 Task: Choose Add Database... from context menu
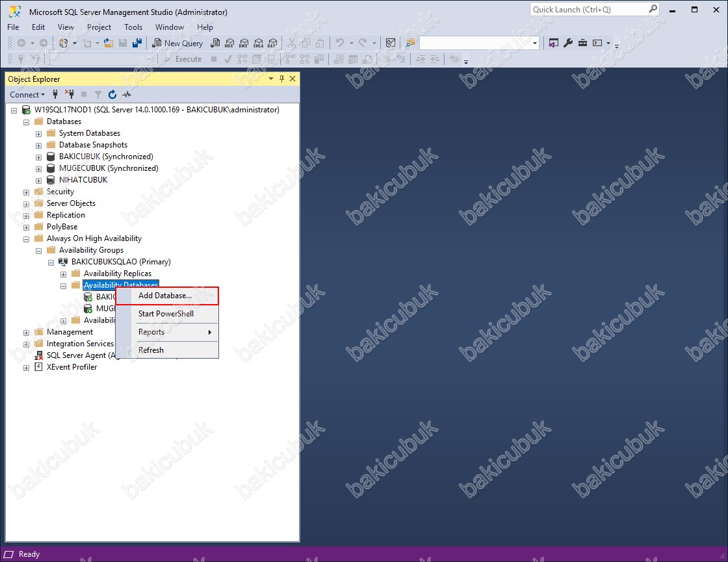[x=167, y=296]
